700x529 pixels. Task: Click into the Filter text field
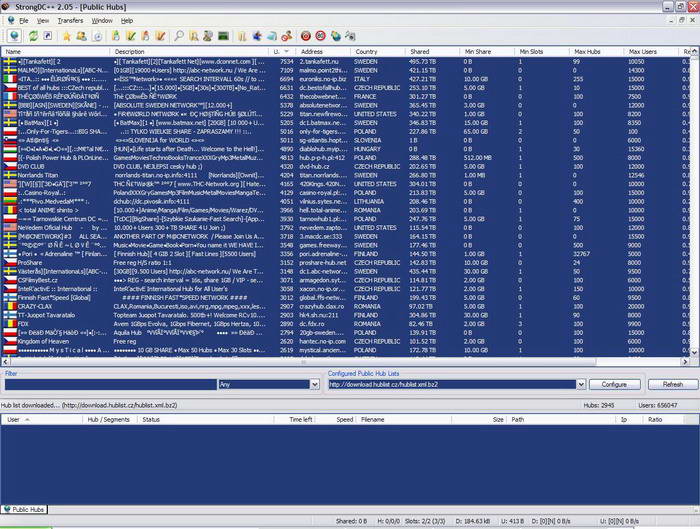tap(111, 384)
